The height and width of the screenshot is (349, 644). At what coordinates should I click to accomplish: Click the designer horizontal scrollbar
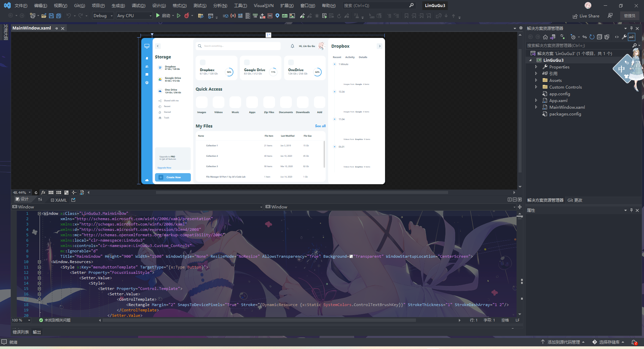pyautogui.click(x=302, y=193)
